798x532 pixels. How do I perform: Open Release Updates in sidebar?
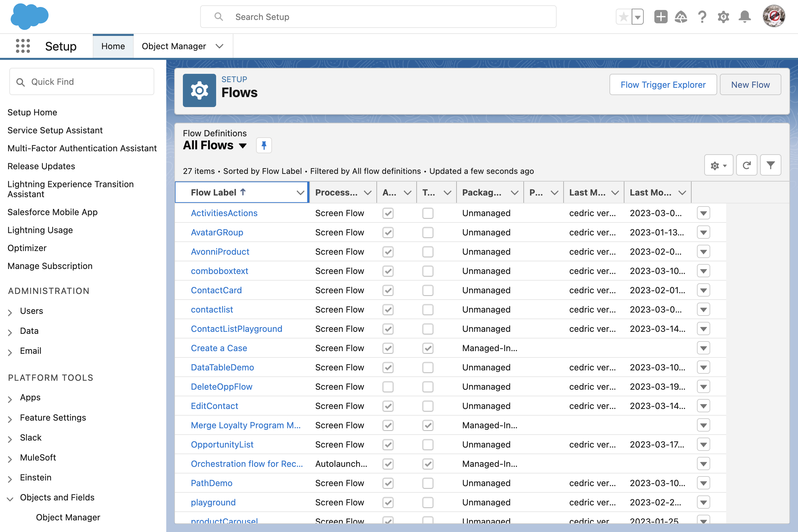click(x=41, y=166)
